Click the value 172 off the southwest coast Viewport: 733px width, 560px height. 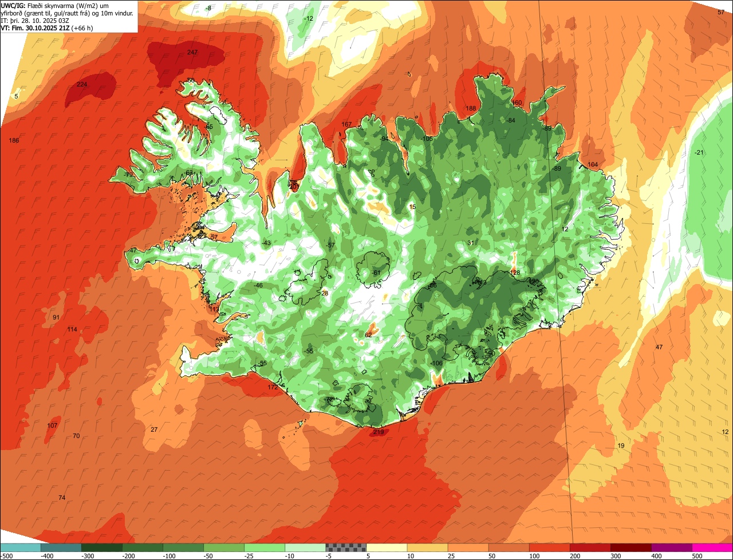coord(273,387)
